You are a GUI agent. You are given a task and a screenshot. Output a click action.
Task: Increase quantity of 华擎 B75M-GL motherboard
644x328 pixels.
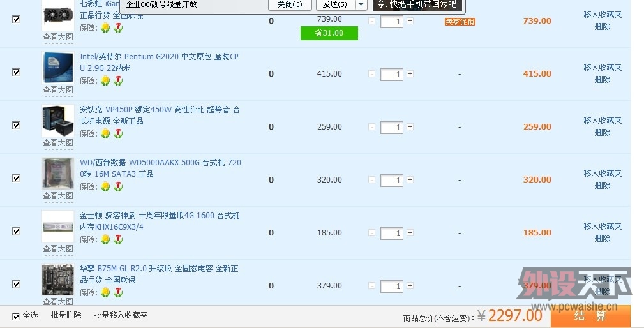[410, 286]
